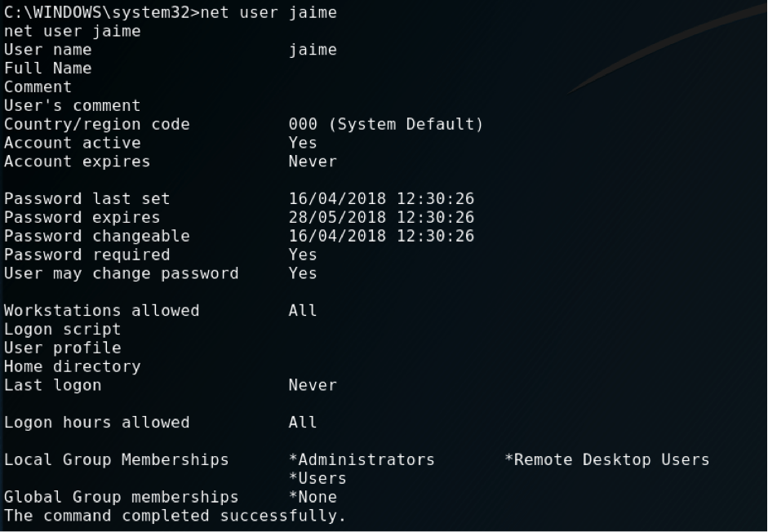768x532 pixels.
Task: Click the '*Administrators' group entry
Action: pyautogui.click(x=362, y=460)
